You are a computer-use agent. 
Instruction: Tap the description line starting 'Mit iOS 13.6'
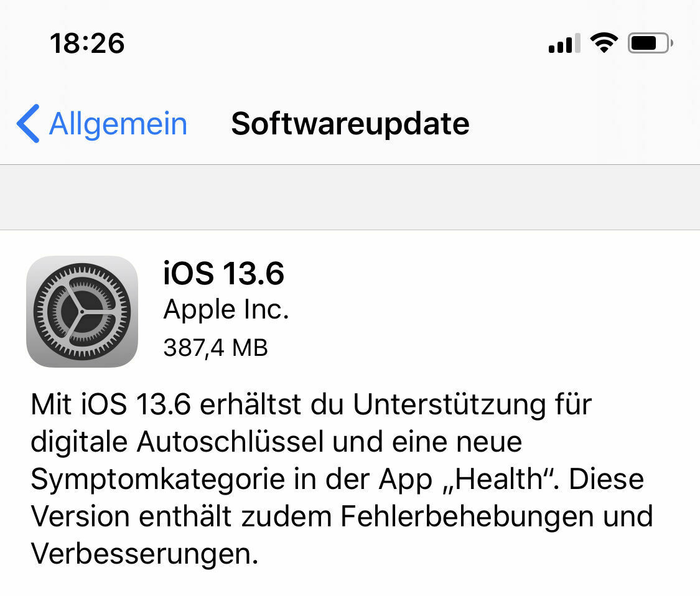(x=311, y=405)
